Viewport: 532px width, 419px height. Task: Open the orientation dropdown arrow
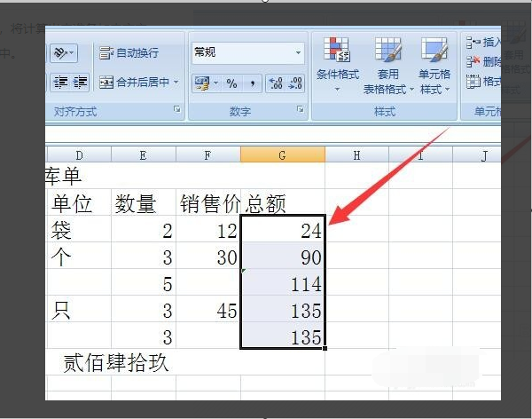72,52
